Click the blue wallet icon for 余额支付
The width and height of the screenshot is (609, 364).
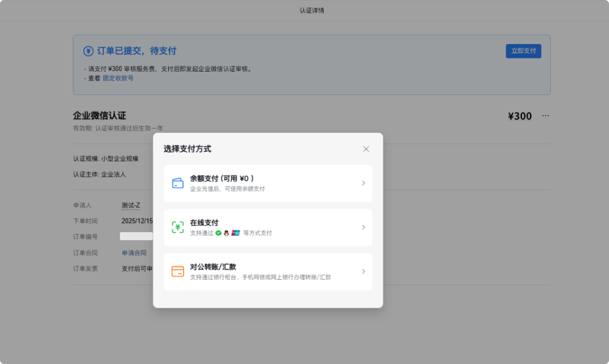[x=178, y=183]
